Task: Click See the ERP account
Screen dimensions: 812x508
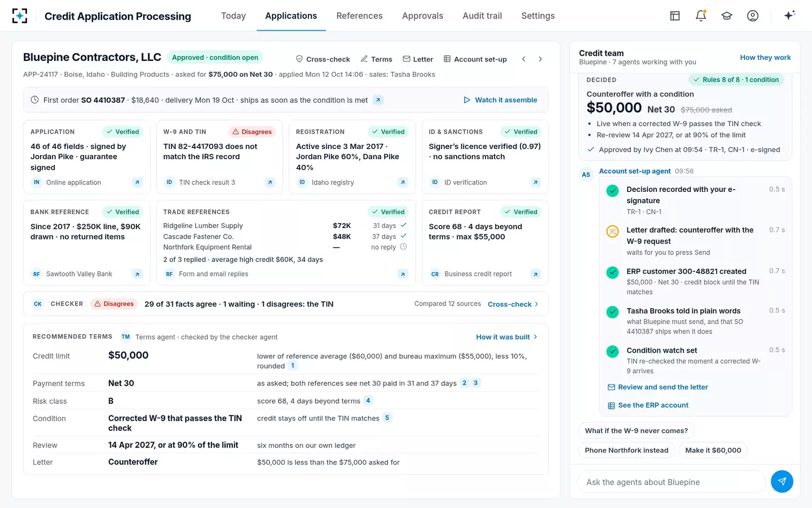Action: [x=648, y=405]
